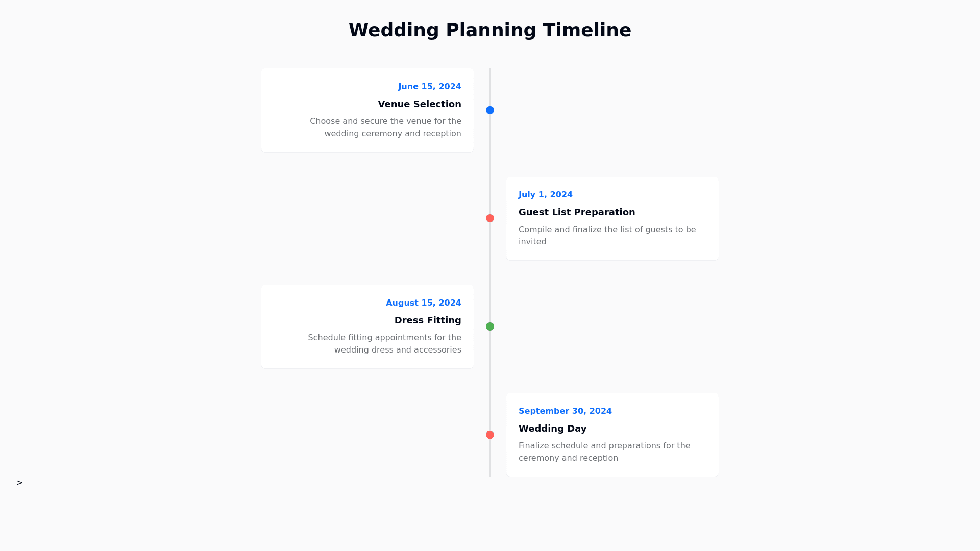Open the Wedding Day heading
The image size is (980, 551).
pyautogui.click(x=552, y=429)
